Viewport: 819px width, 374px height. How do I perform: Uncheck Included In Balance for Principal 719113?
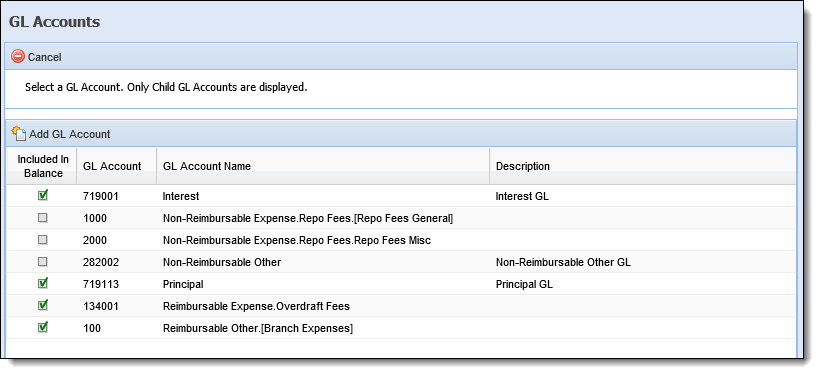43,283
